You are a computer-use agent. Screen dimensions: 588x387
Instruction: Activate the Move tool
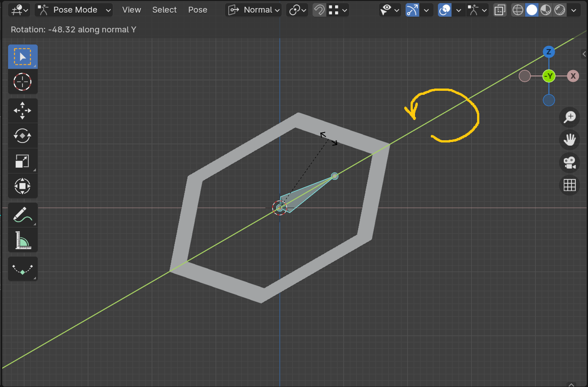point(22,111)
